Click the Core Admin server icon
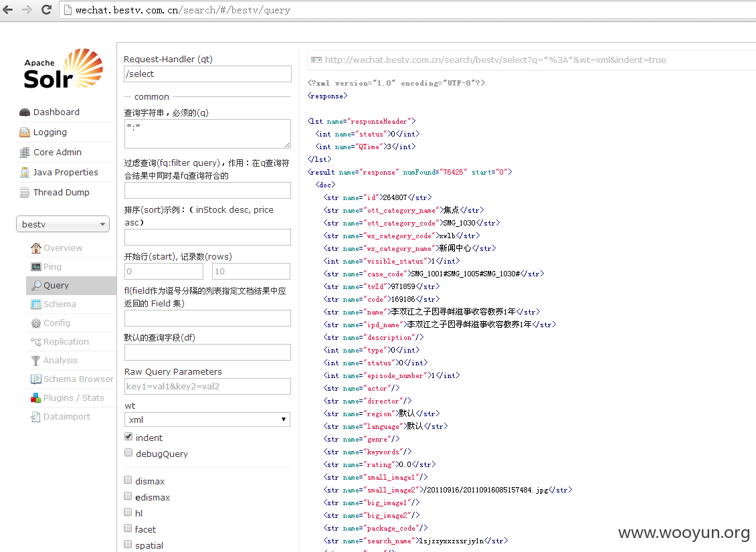 25,153
